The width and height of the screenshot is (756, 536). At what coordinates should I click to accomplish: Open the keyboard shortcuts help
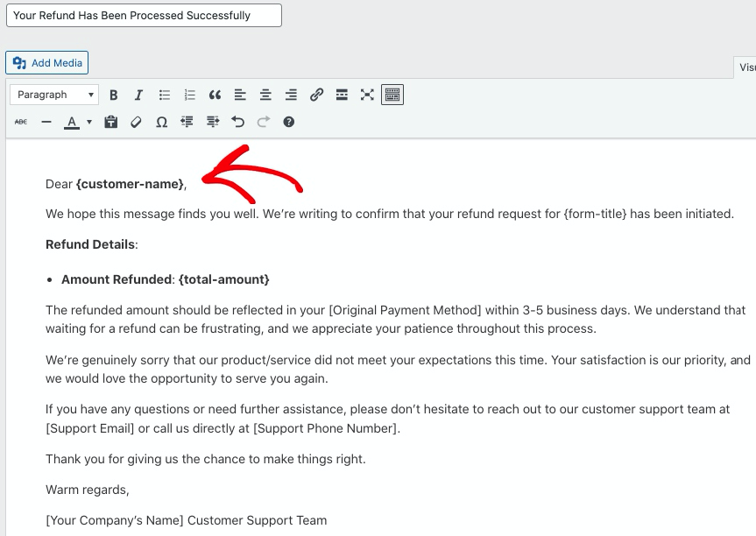coord(288,122)
